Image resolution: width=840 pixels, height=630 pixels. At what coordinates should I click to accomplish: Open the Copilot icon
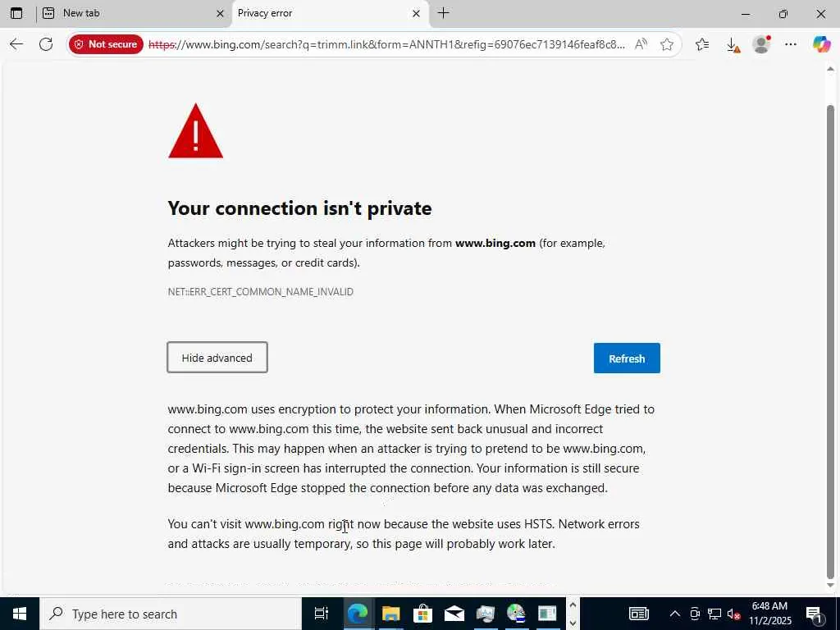pos(821,44)
